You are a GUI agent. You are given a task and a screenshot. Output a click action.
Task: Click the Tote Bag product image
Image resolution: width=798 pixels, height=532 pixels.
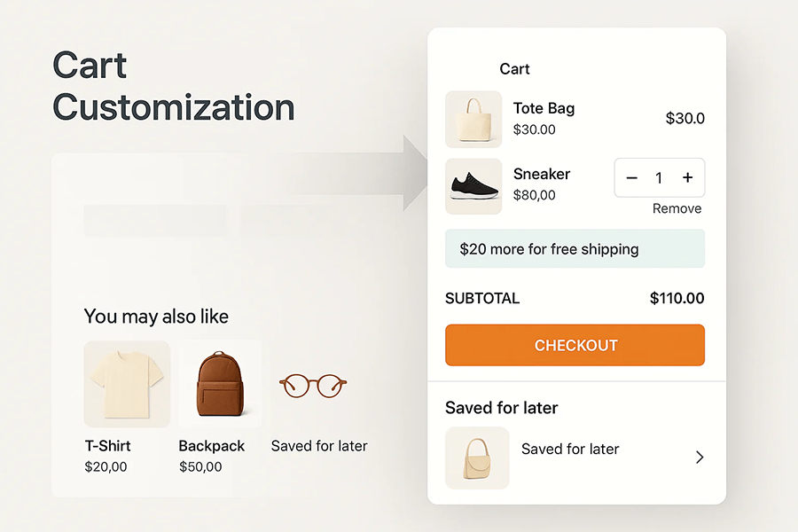pos(473,119)
